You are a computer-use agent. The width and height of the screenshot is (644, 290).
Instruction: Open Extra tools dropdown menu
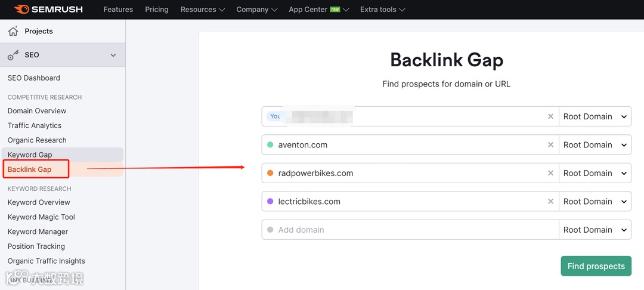(x=382, y=9)
